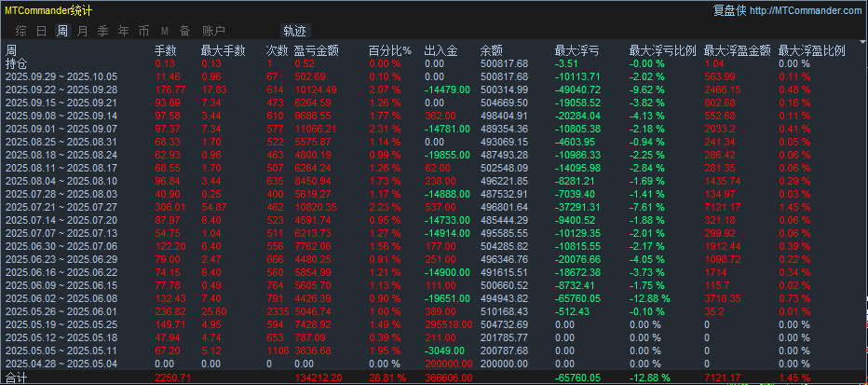Select the 2025.07.21 ~ 2025.07.27 week row
The width and height of the screenshot is (868, 385).
[434, 207]
